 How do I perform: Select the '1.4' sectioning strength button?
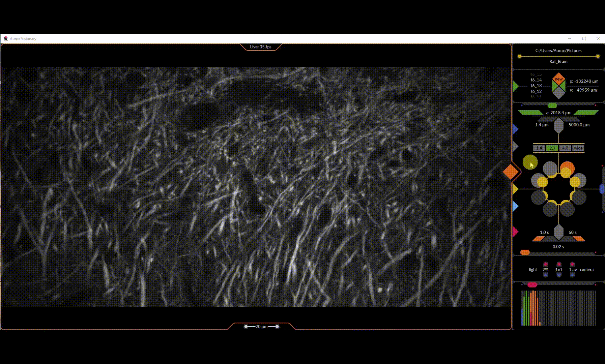click(539, 148)
